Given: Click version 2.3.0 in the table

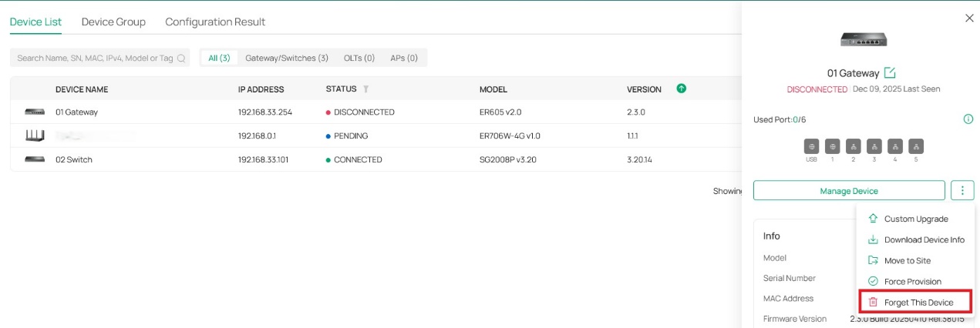Looking at the screenshot, I should pos(636,112).
